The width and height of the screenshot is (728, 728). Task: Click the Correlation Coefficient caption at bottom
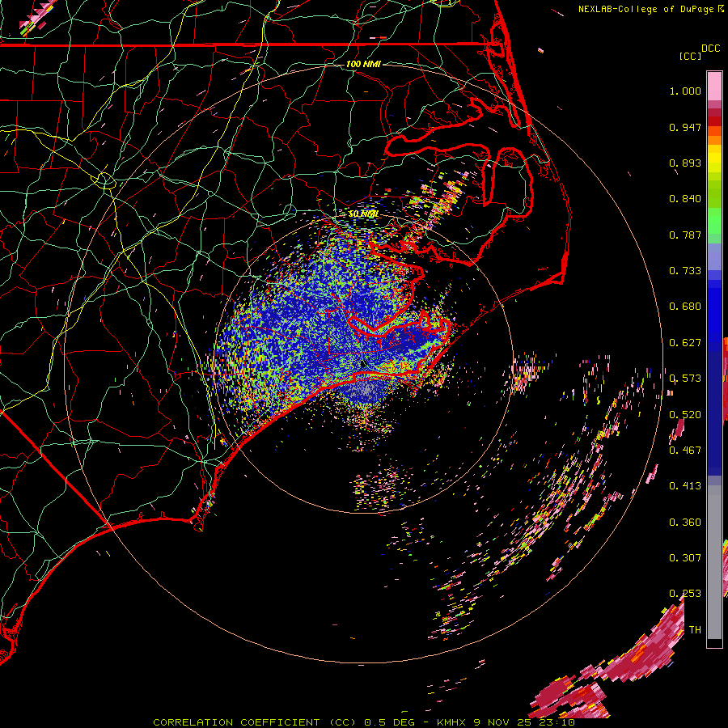pos(363,722)
